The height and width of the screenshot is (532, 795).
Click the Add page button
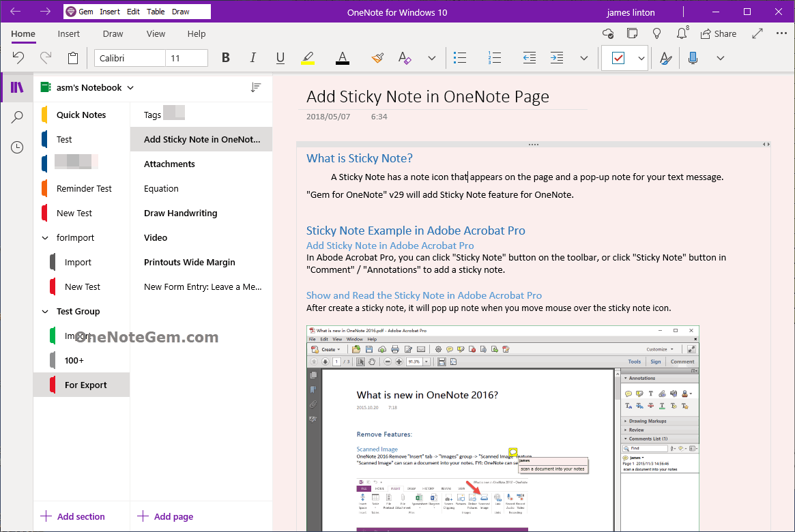(x=165, y=516)
